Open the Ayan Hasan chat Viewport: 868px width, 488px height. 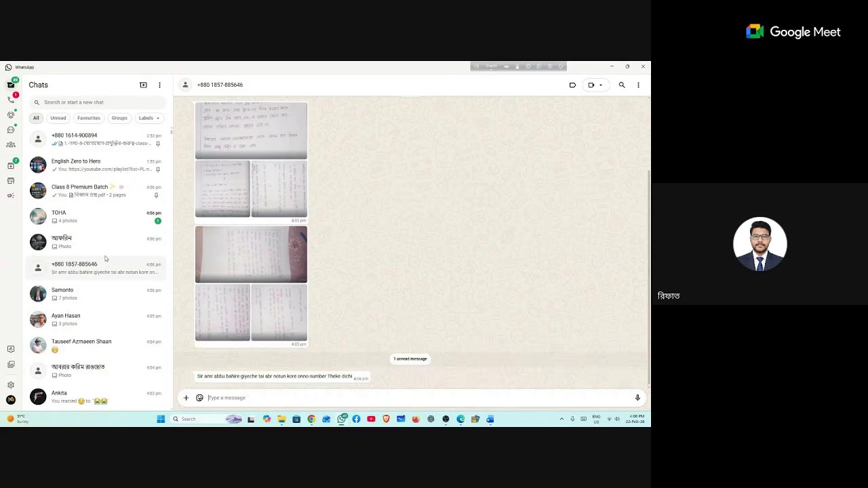pyautogui.click(x=97, y=319)
